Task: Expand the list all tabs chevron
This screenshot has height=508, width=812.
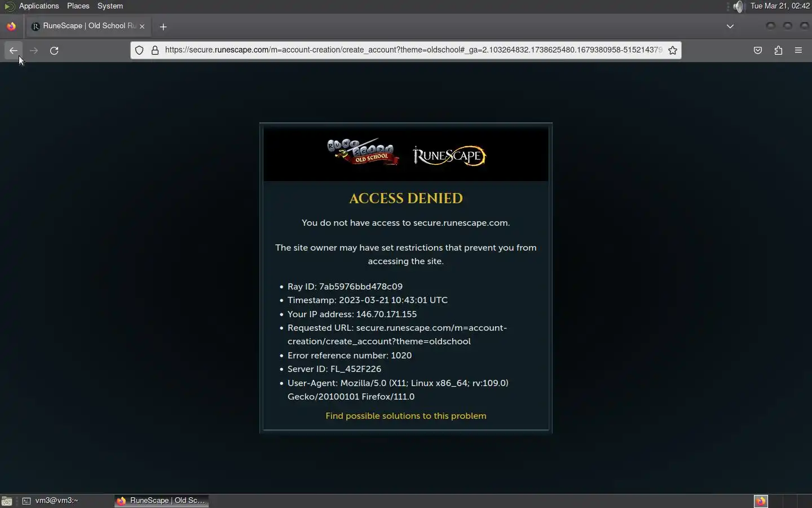Action: tap(730, 27)
